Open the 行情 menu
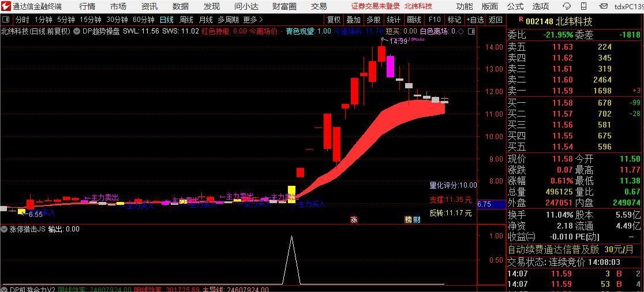This screenshot has height=292, width=644. pyautogui.click(x=87, y=6)
